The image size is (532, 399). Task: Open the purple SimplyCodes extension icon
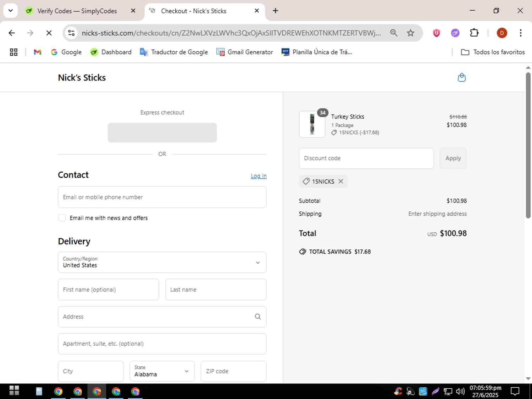coord(455,33)
